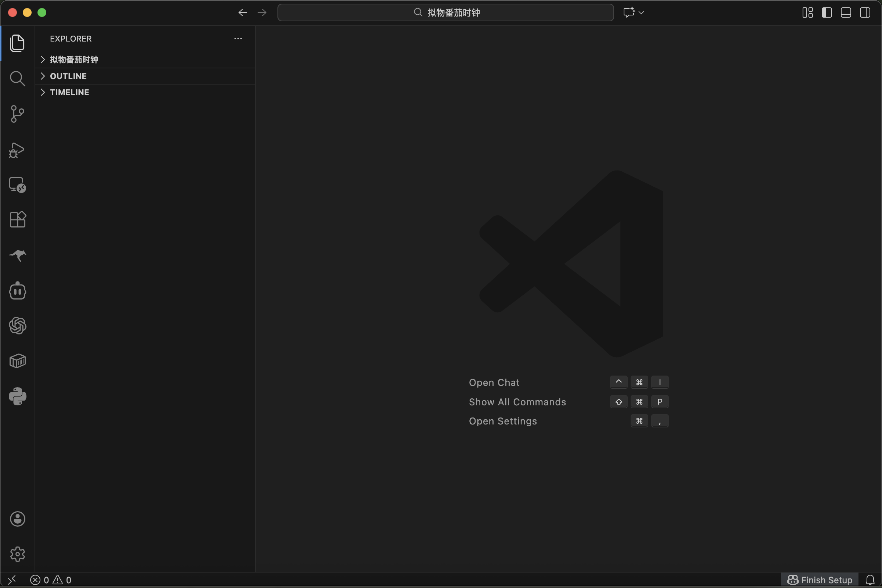The image size is (882, 588).
Task: Click the Finish Setup status bar button
Action: tap(820, 580)
